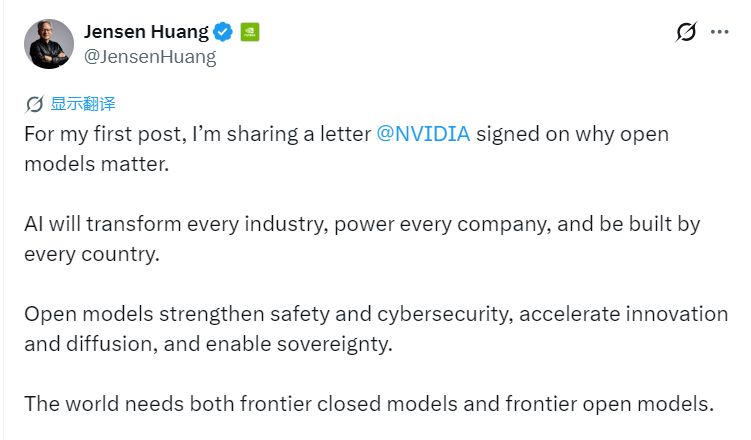Viewport: 751px width, 440px height.
Task: Click the green NVIDIA affiliate badge
Action: point(250,32)
